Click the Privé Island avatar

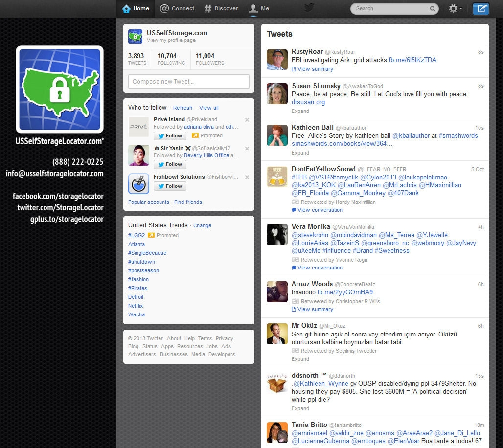coord(138,127)
